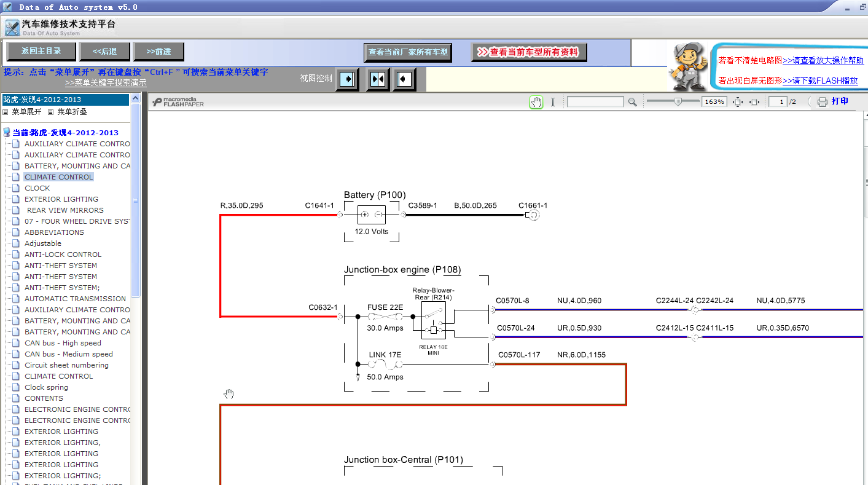Screen dimensions: 868x485
Task: Click the FUSE 22E label
Action: click(x=385, y=307)
